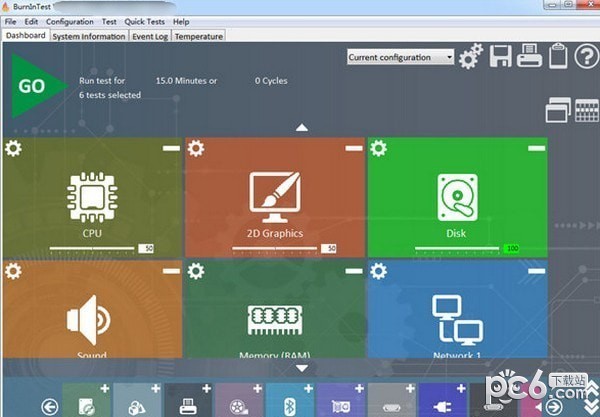Screen dimensions: 600x417
Task: Add the 3D shapes graphics test tile
Action: [x=137, y=400]
